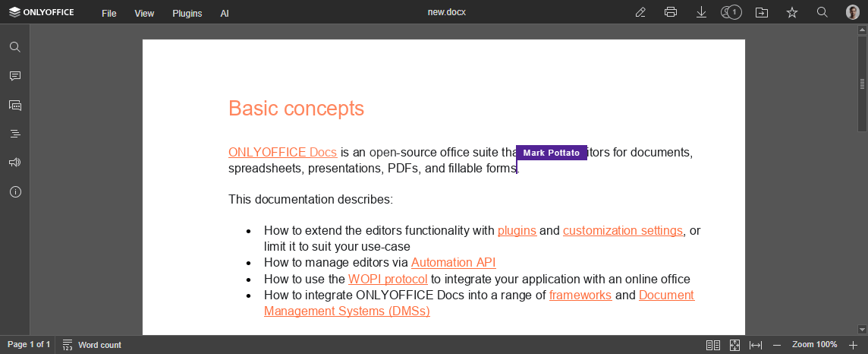Screen dimensions: 868x354
Task: Open the sidebar search panel
Action: click(x=15, y=47)
